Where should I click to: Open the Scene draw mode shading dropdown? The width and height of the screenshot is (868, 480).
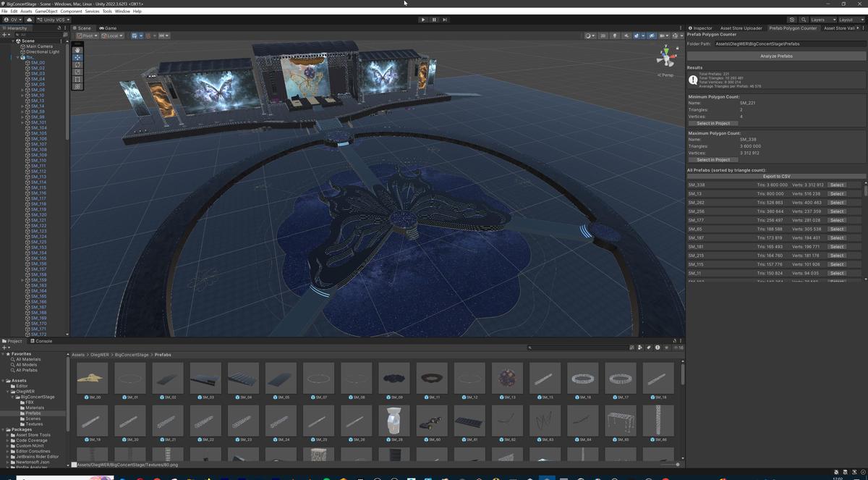[590, 35]
